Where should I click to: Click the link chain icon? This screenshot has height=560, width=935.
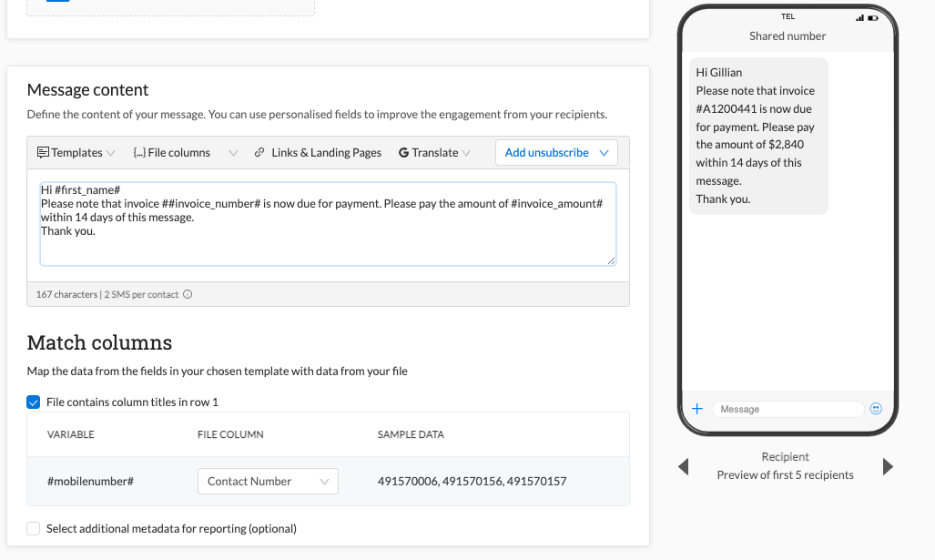coord(259,153)
